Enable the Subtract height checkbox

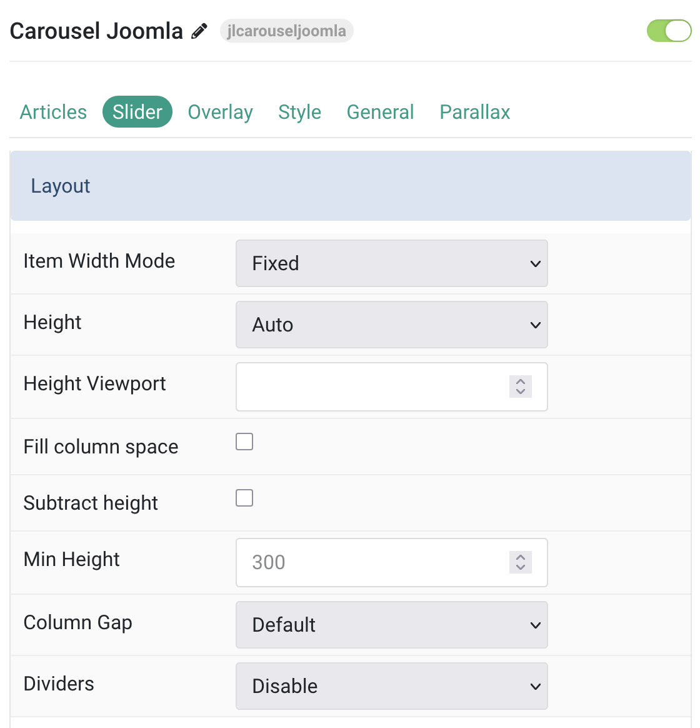(x=244, y=498)
